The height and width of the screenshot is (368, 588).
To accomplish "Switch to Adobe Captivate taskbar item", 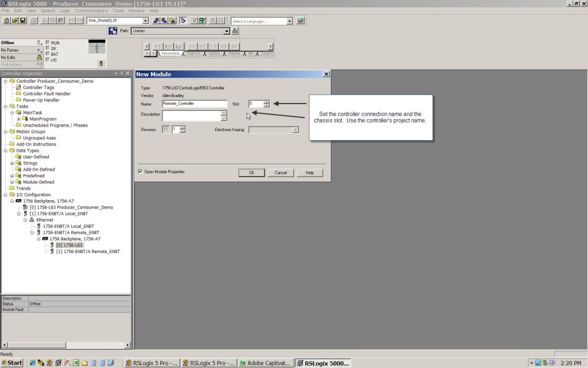I will tap(265, 363).
